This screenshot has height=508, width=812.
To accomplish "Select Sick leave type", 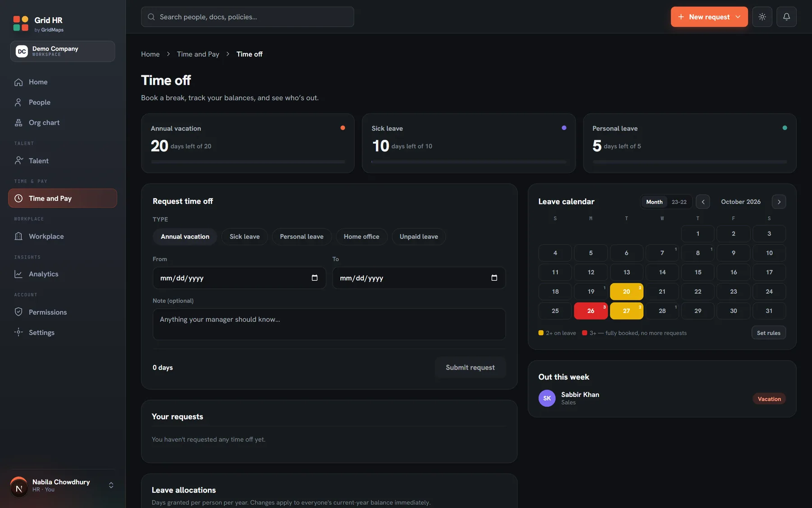I will tap(245, 236).
